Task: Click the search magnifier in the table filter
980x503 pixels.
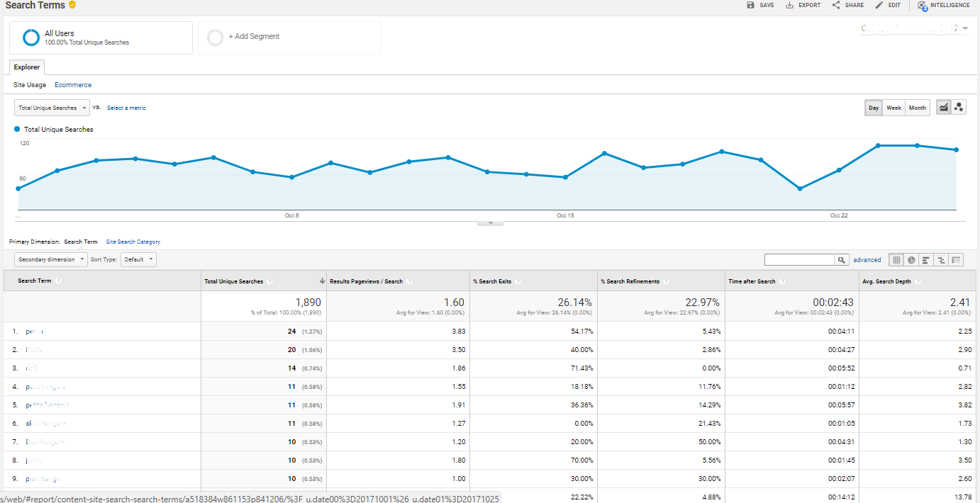Action: pos(841,259)
